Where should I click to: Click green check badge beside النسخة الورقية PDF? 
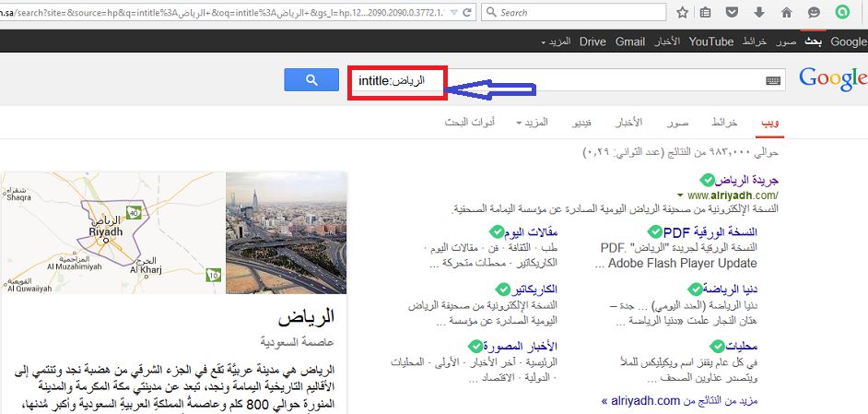click(x=655, y=231)
